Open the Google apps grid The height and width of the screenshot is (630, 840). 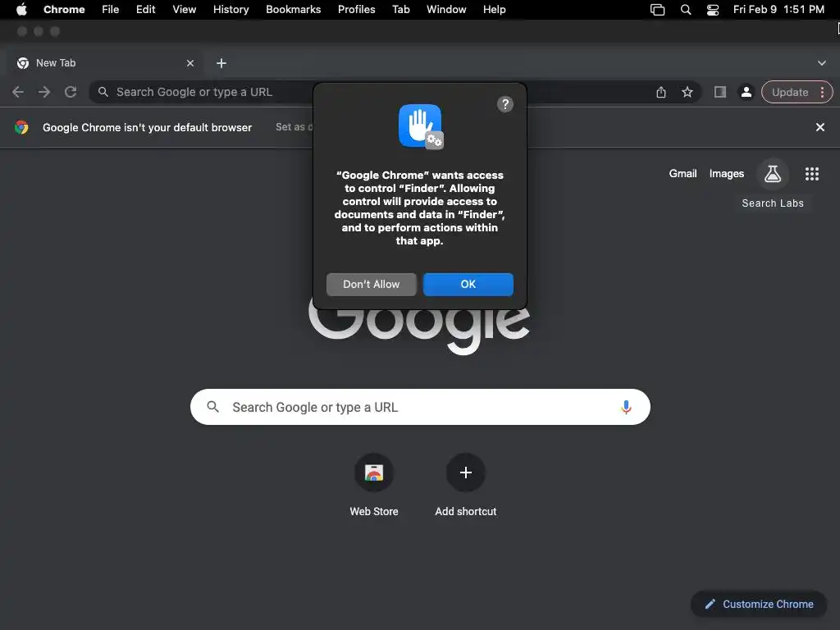coord(811,174)
